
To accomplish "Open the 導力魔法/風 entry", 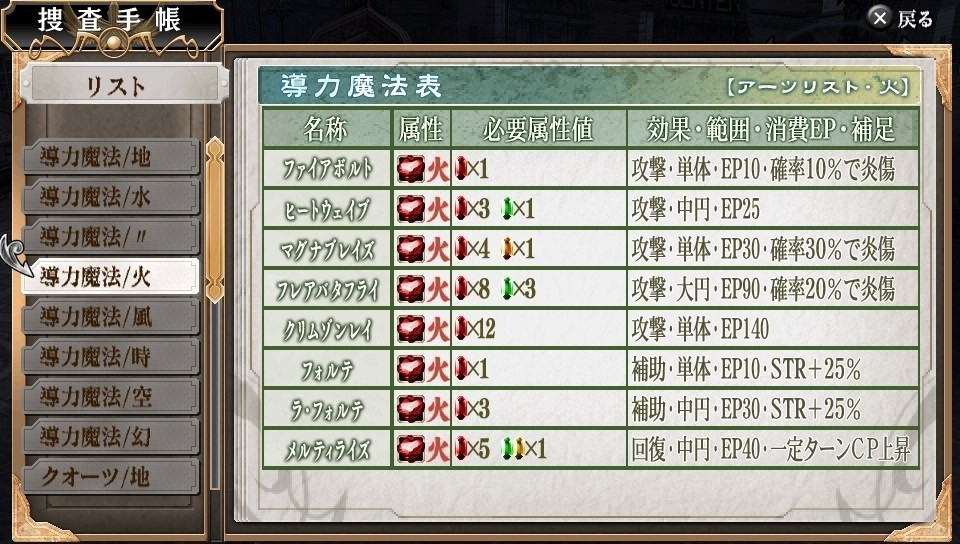I will coord(111,317).
